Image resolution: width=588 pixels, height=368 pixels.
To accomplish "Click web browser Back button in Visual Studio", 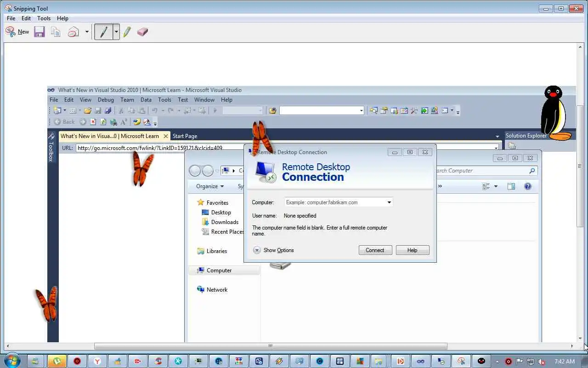I will tap(64, 122).
